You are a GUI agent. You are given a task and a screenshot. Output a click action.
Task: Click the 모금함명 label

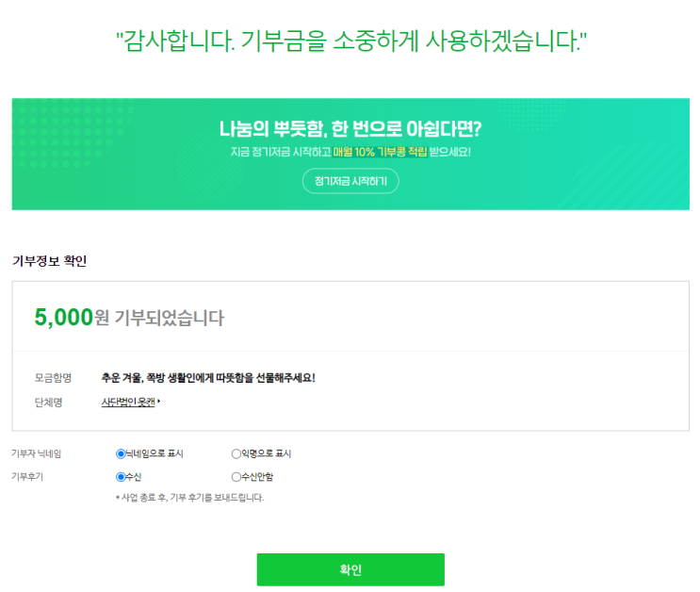click(53, 378)
